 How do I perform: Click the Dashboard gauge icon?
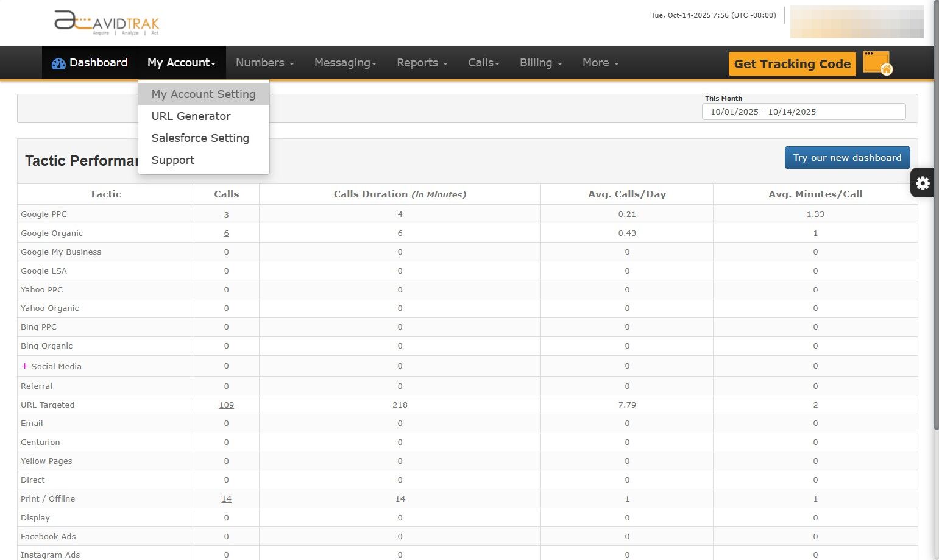(58, 63)
